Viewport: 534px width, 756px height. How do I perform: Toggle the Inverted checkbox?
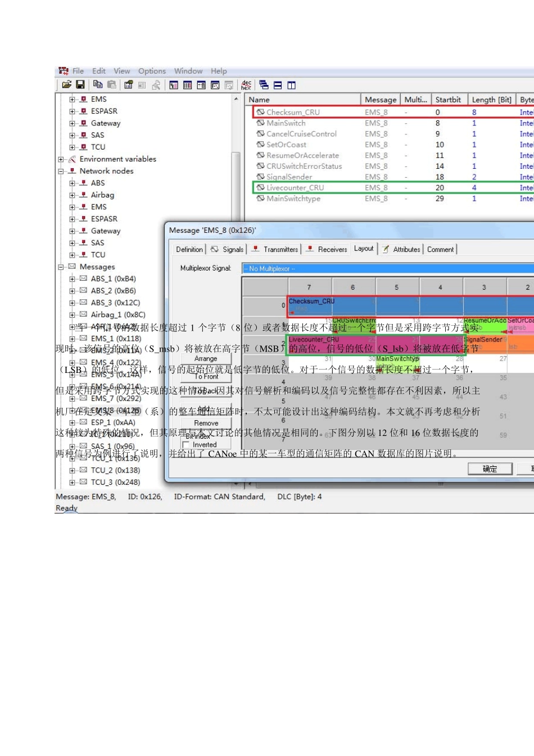[186, 445]
